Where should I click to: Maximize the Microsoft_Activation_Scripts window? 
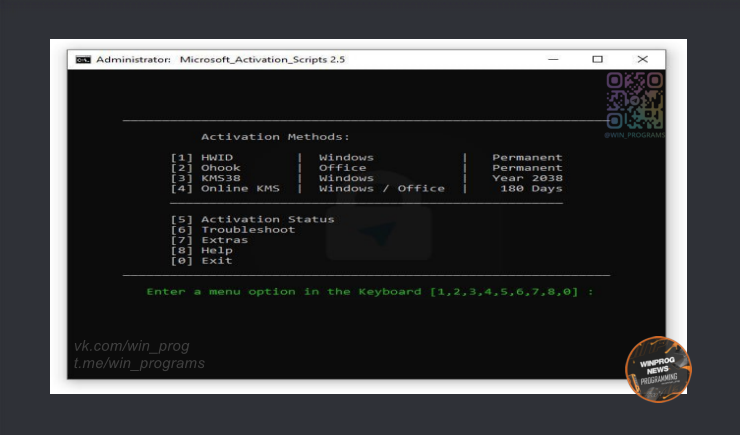[x=597, y=59]
